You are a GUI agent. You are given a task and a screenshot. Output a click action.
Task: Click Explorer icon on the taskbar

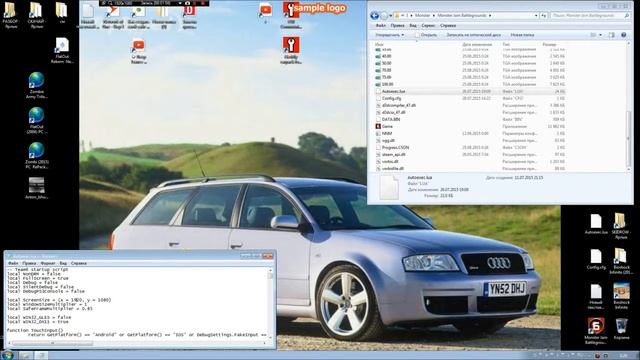(x=25, y=356)
